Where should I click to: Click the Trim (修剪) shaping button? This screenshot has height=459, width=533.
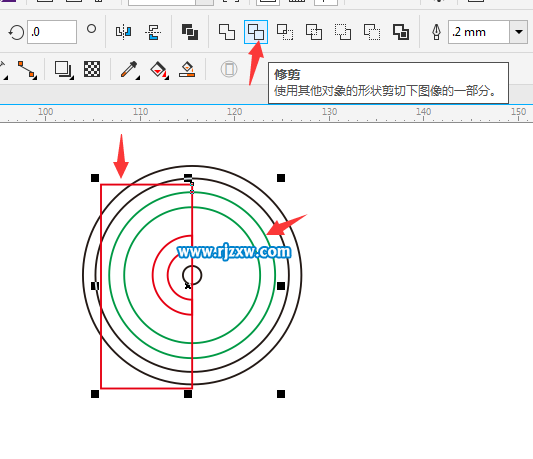pos(256,32)
